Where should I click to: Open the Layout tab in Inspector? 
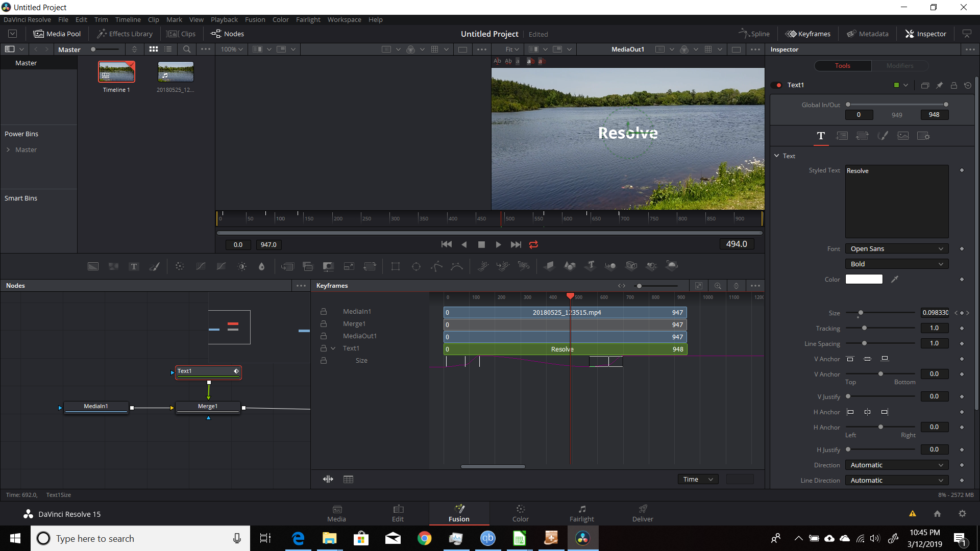pos(842,136)
